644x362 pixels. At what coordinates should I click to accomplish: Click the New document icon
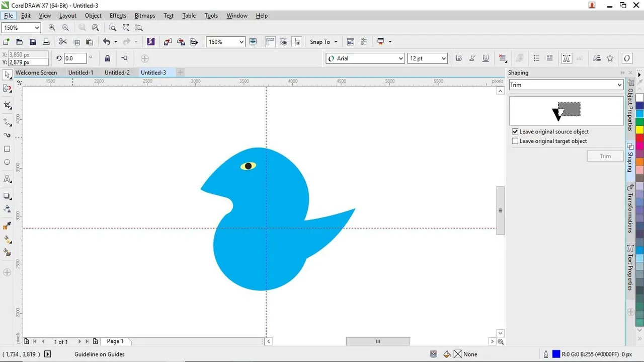[7, 42]
